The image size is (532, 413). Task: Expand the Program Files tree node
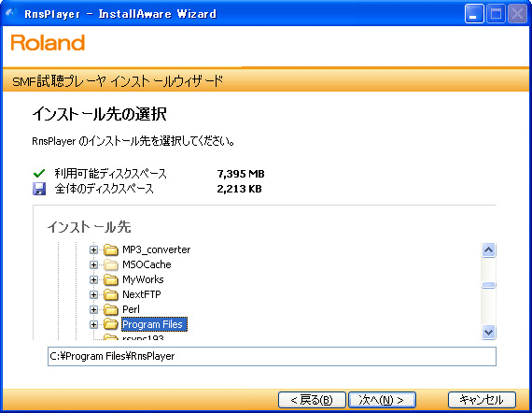93,324
